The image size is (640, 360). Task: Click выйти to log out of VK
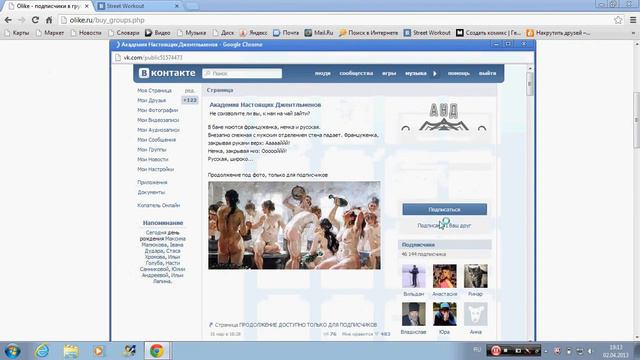coord(487,73)
